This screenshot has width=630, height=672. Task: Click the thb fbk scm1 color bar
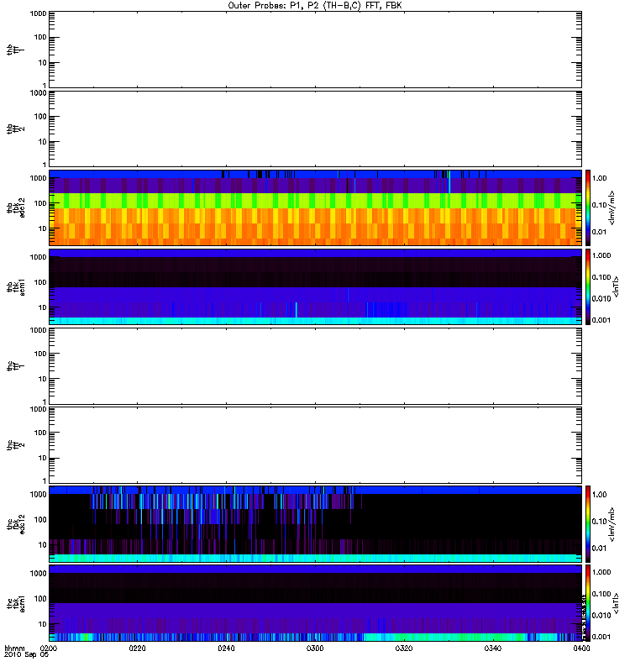[x=588, y=286]
